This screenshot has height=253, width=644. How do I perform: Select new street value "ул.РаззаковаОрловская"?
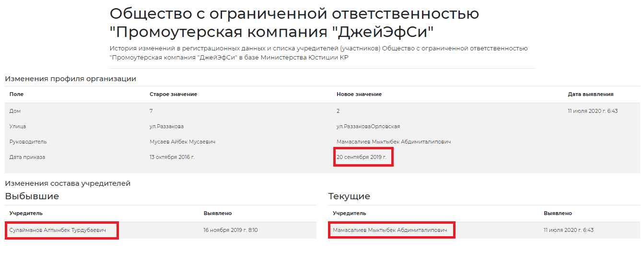[368, 126]
